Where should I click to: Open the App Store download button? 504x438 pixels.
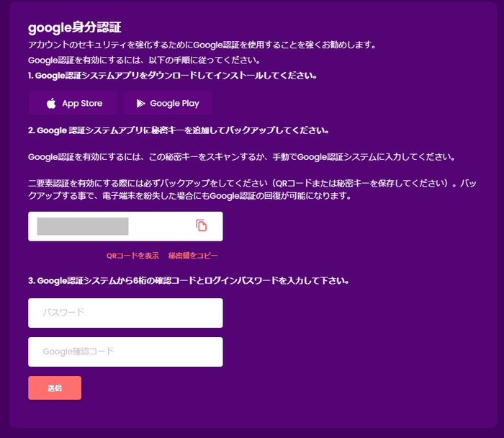(73, 104)
